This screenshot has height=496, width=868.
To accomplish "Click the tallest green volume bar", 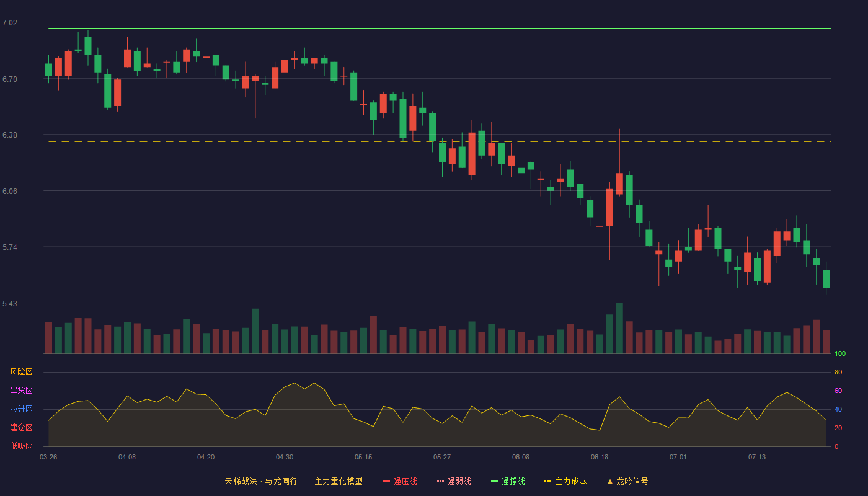I will click(x=619, y=328).
